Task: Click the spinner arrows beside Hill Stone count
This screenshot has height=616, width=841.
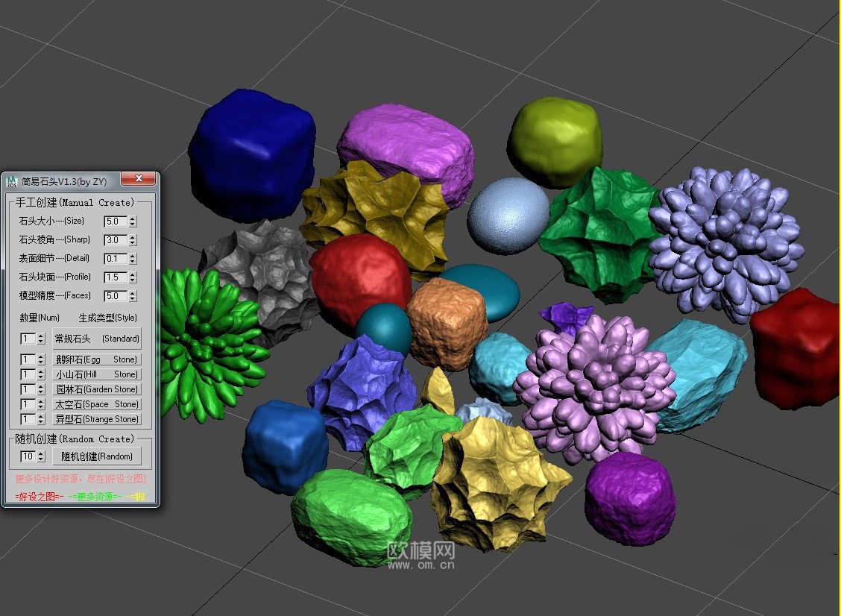Action: [x=41, y=374]
